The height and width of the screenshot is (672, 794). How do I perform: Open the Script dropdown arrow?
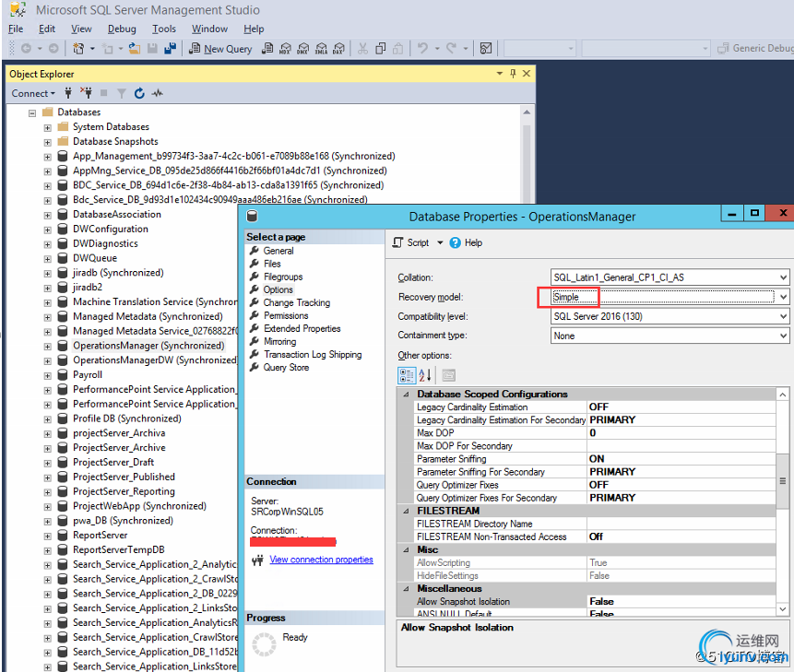point(440,242)
